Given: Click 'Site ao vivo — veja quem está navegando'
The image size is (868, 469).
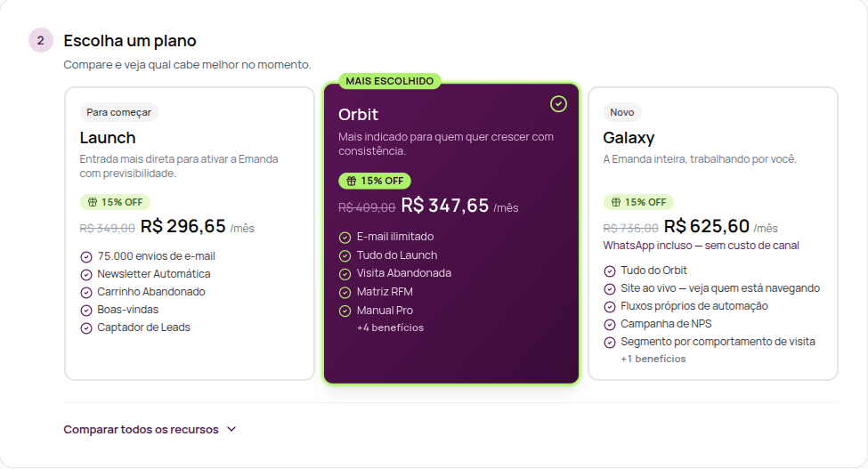Looking at the screenshot, I should [720, 288].
